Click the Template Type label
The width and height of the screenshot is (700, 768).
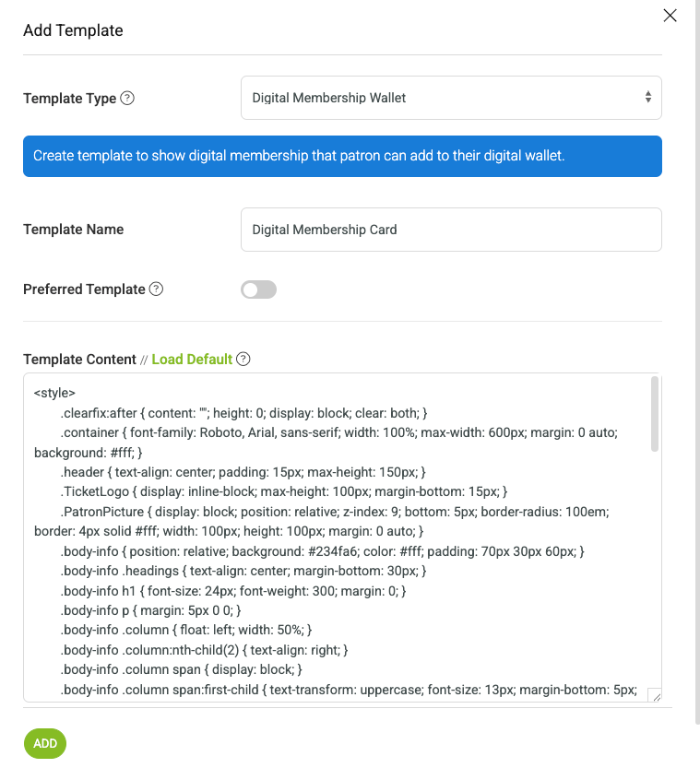(69, 99)
